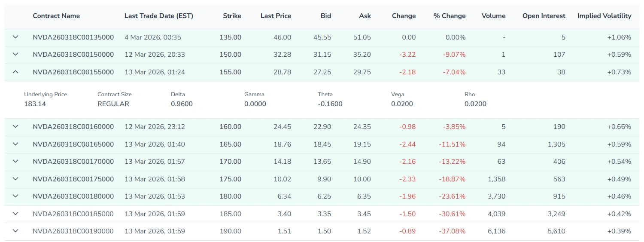
Task: Click the -3.22 change cell
Action: [x=407, y=55]
